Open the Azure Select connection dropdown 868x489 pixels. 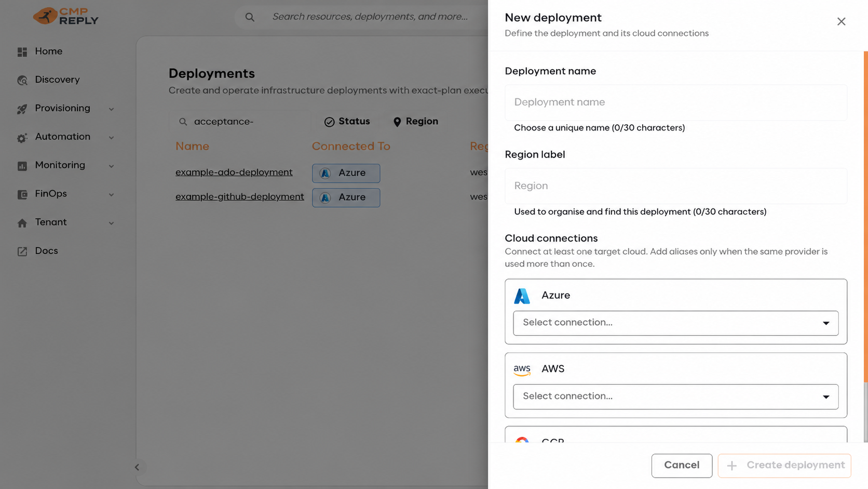coord(675,323)
